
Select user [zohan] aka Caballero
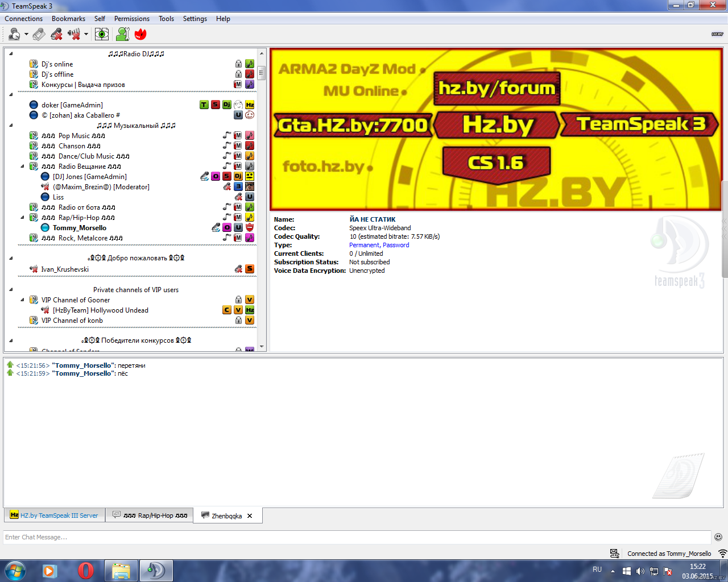point(81,115)
